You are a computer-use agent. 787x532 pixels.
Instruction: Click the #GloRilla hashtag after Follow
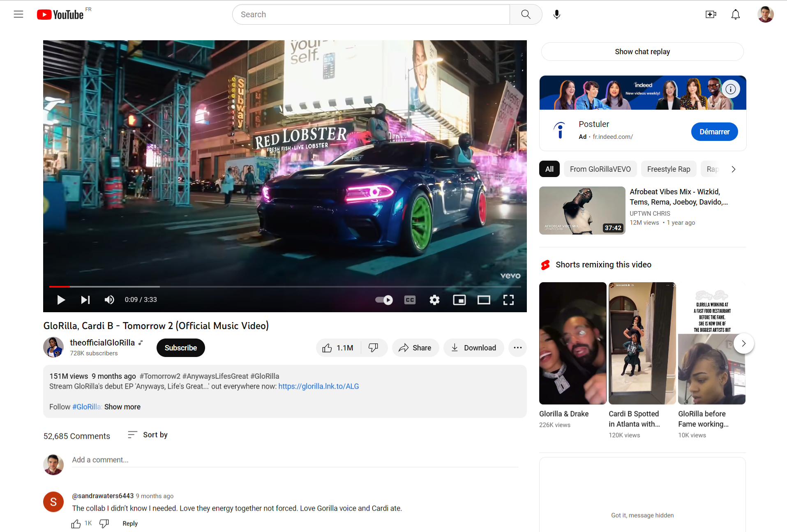coord(86,407)
